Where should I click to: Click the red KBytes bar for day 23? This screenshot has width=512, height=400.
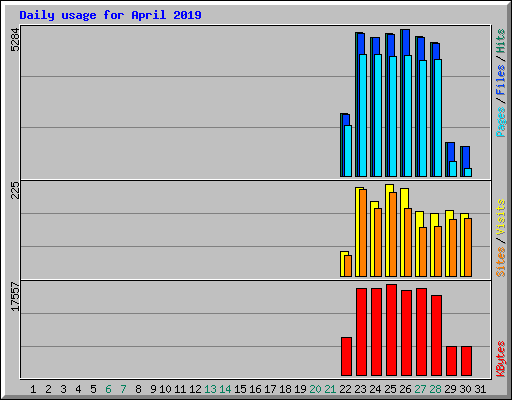coord(361,332)
